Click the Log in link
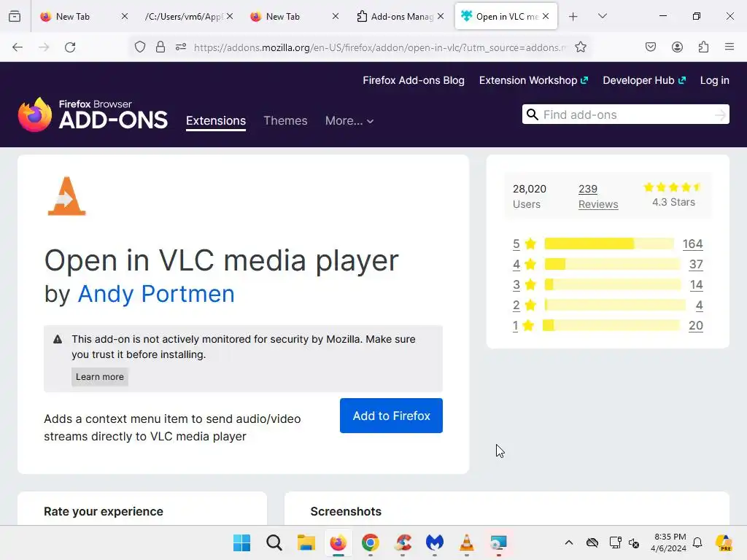Screen dimensions: 747x560 (x=715, y=80)
